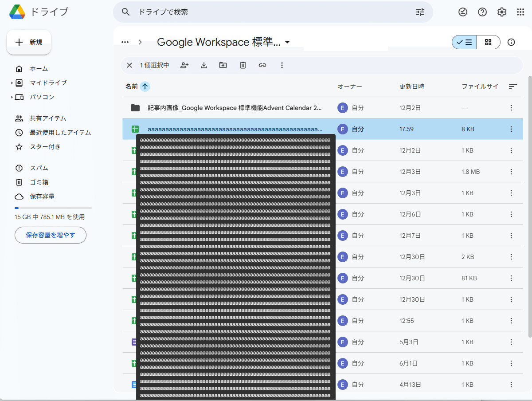Screen dimensions: 532x401
Task: Open more actions via the toolbar three-dot menu
Action: [x=282, y=65]
